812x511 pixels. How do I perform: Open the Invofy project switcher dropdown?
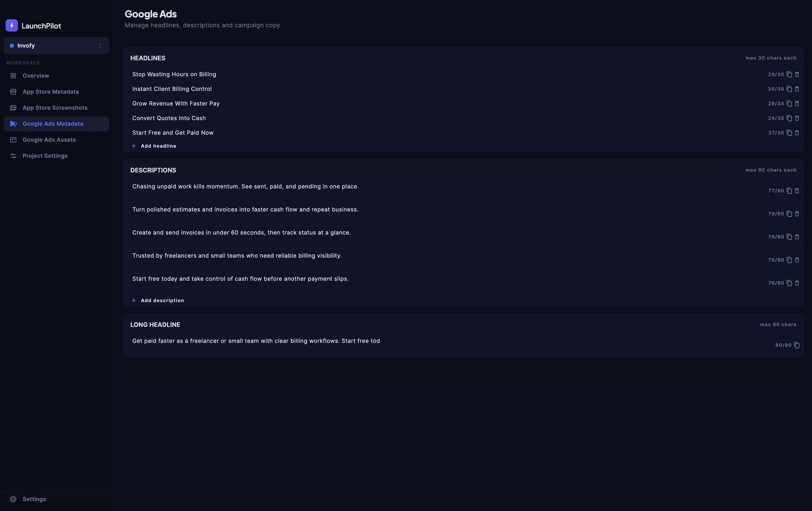56,45
